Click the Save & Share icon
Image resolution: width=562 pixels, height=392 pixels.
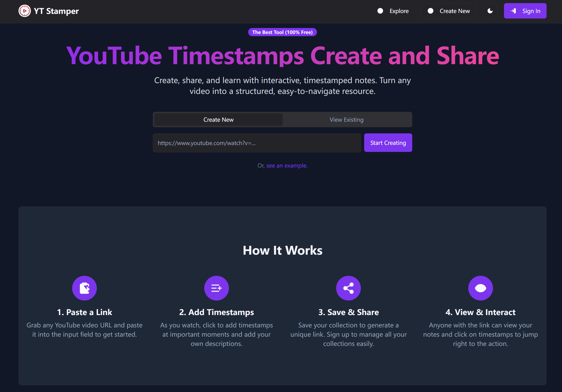click(x=348, y=288)
